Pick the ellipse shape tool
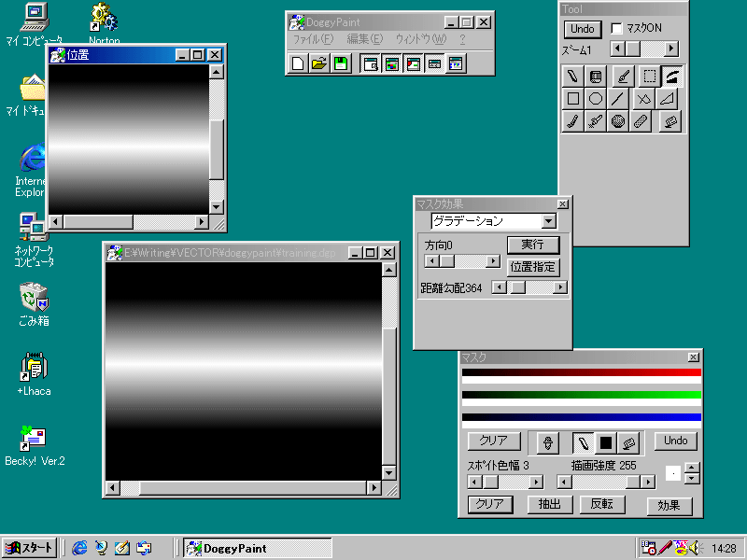 coord(596,98)
